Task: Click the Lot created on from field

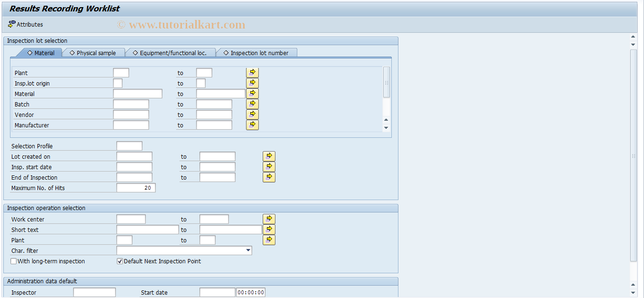Action: click(x=134, y=156)
